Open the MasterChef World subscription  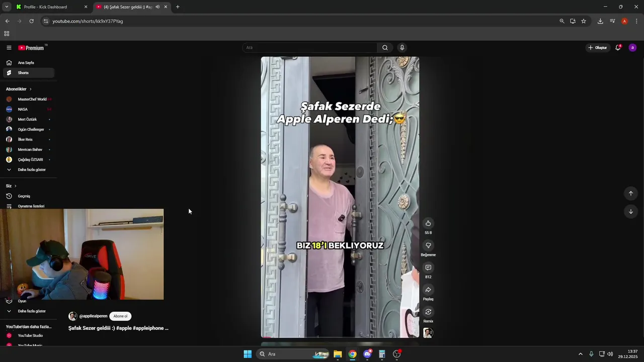coord(28,99)
